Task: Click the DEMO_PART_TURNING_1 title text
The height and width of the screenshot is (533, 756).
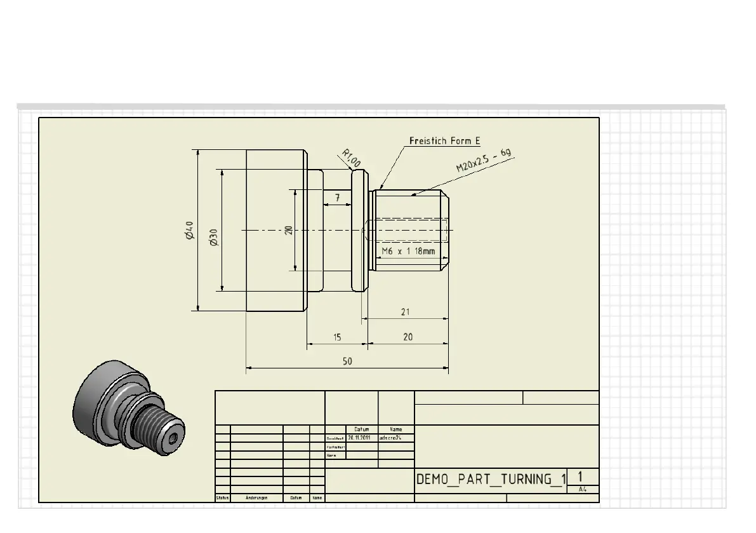Action: click(x=491, y=480)
